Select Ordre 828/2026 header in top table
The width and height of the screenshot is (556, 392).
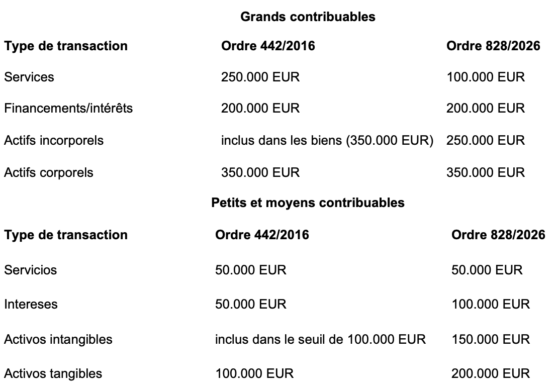[x=493, y=46]
